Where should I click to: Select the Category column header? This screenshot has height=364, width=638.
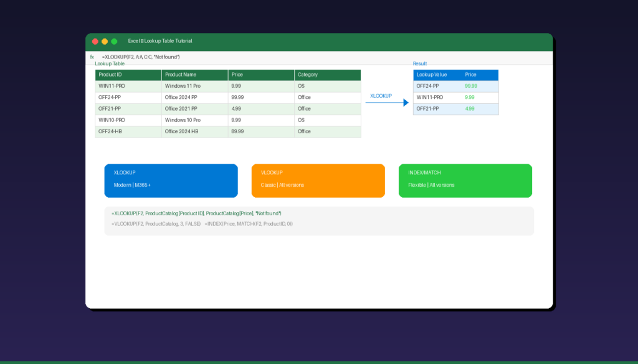point(327,75)
